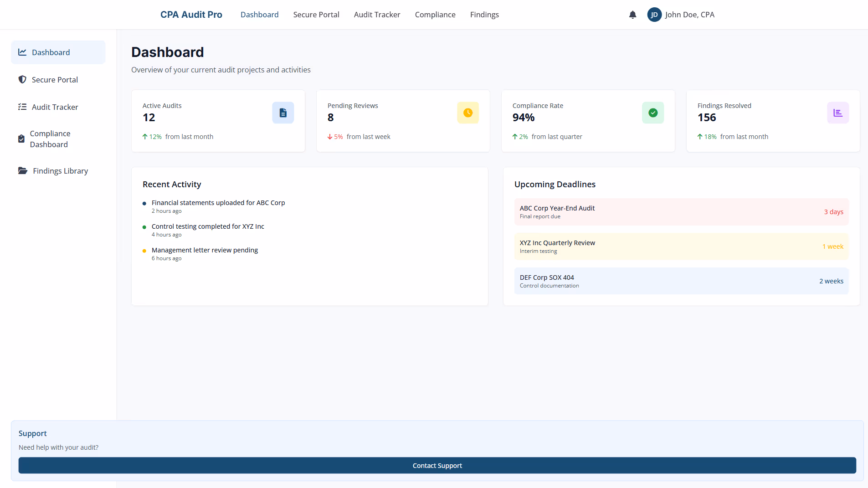Click the Findings Resolved value 156
Image resolution: width=868 pixels, height=488 pixels.
pos(707,117)
